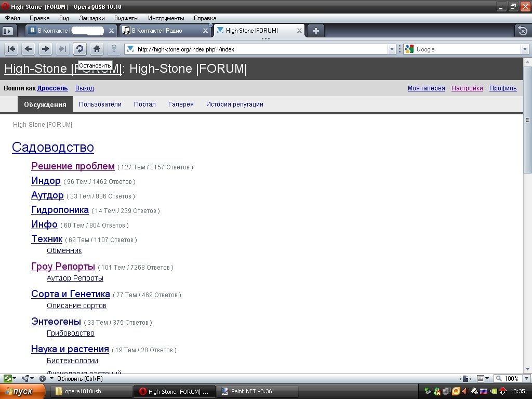Open the address bar history dropdown
The width and height of the screenshot is (532, 399).
(392, 49)
